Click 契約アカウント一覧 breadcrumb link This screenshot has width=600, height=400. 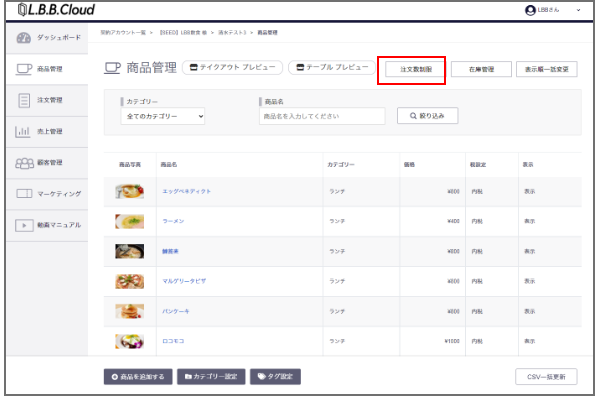124,33
